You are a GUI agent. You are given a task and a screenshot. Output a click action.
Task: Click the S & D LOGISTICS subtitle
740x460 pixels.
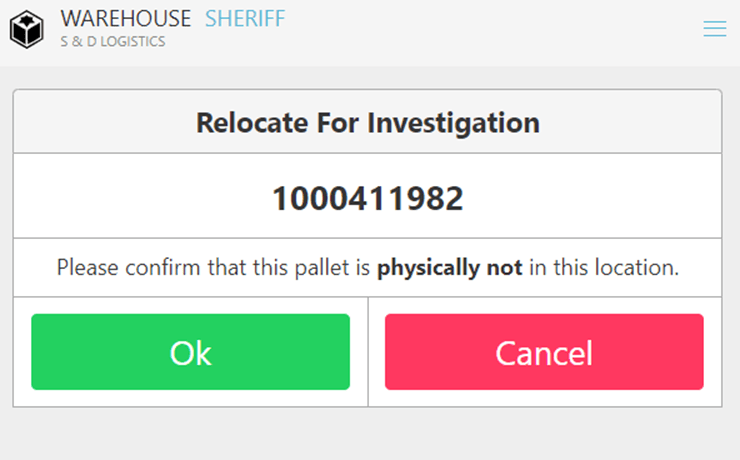(113, 42)
